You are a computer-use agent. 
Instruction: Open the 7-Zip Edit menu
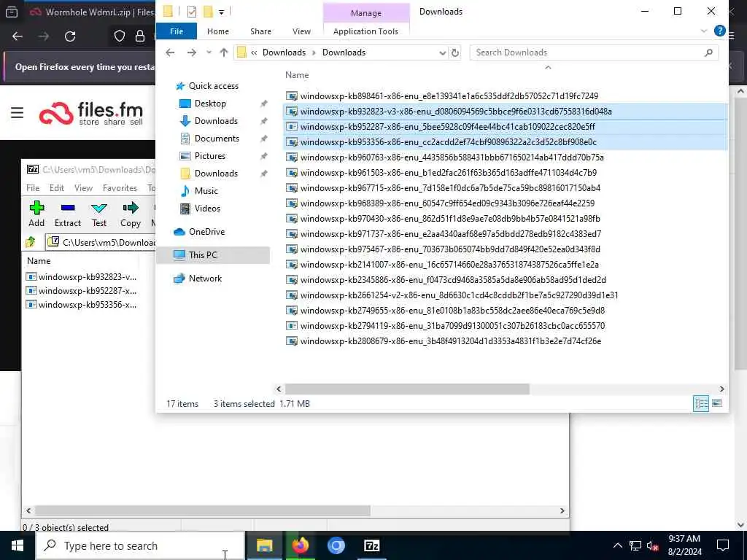pyautogui.click(x=57, y=187)
